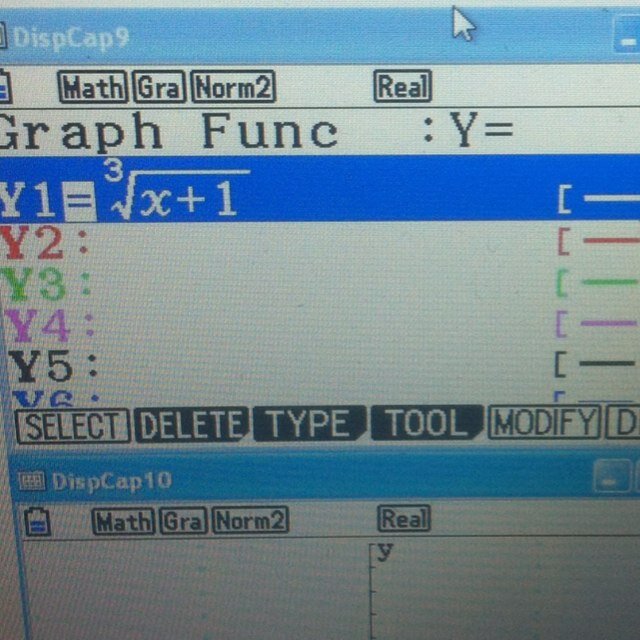Image resolution: width=640 pixels, height=640 pixels.
Task: Click Norm2 indicator in DispCap9 status bar
Action: pyautogui.click(x=233, y=86)
